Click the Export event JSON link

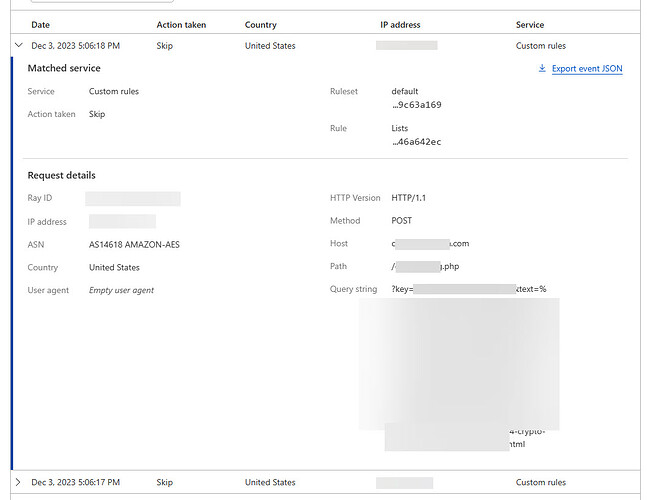pos(587,68)
